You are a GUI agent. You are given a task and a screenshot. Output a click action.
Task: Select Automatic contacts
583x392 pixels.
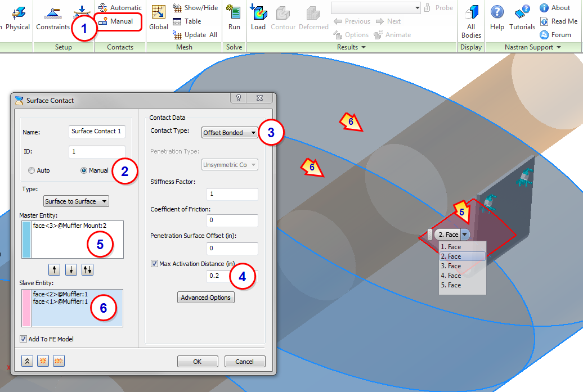point(120,7)
